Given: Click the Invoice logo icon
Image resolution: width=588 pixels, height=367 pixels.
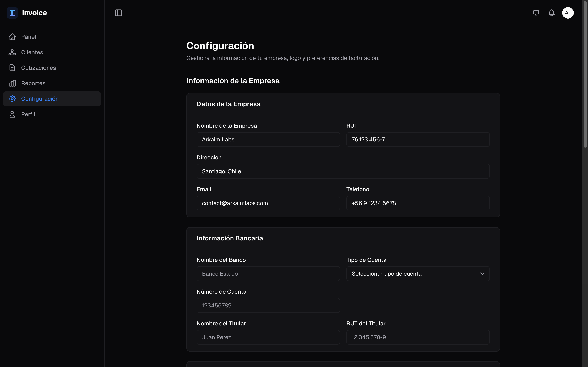Looking at the screenshot, I should pos(12,13).
